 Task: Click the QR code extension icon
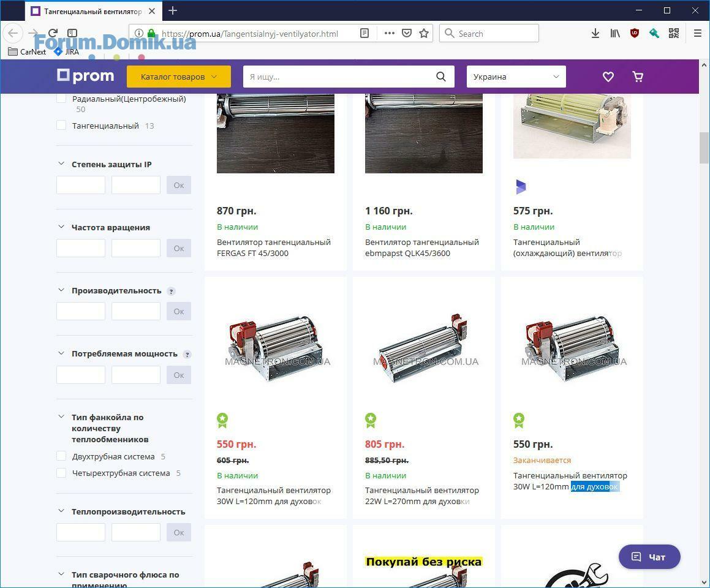674,33
